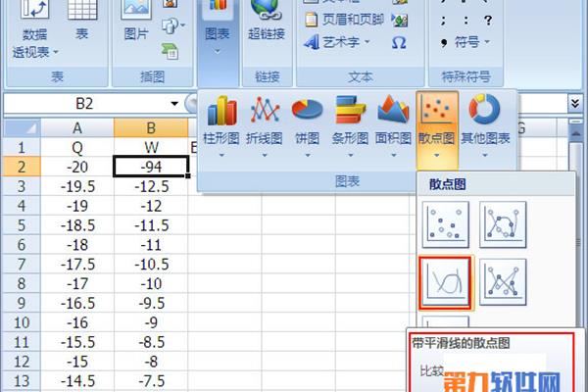Insert Picture (图片) icon
This screenshot has width=588, height=392.
coord(136,21)
